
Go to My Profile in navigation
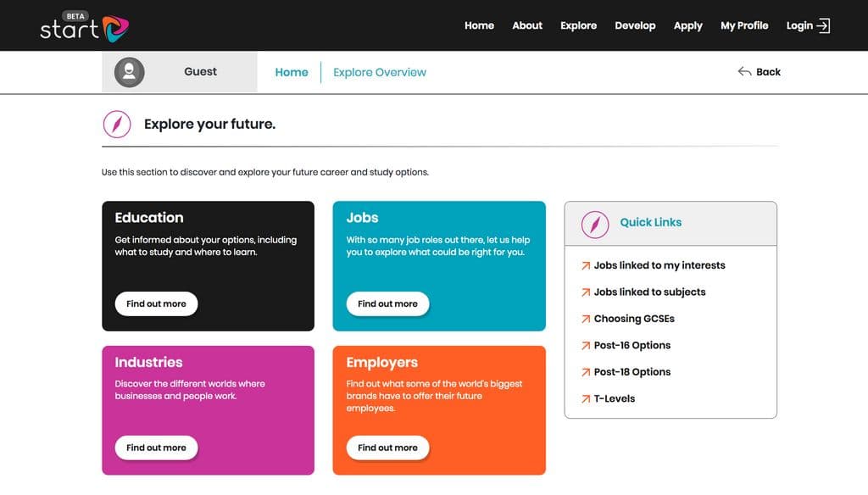click(744, 25)
